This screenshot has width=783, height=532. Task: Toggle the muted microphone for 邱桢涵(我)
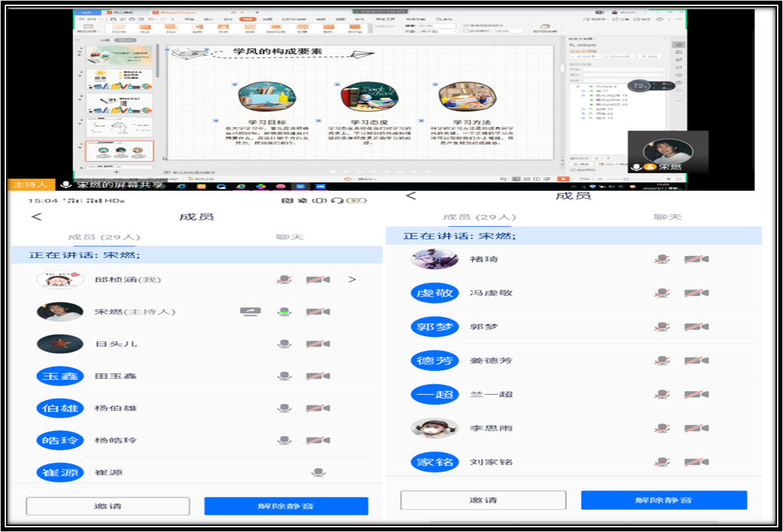284,280
